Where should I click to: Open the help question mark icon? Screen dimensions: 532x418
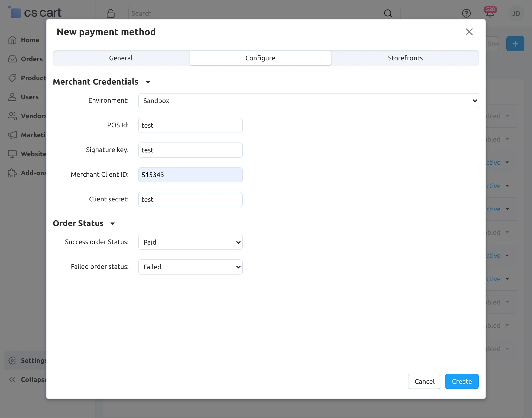466,13
